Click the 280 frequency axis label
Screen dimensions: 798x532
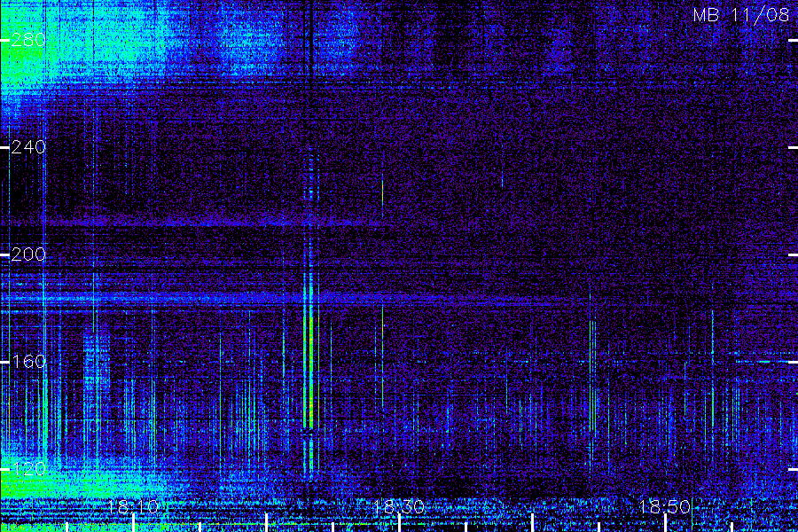pyautogui.click(x=28, y=40)
